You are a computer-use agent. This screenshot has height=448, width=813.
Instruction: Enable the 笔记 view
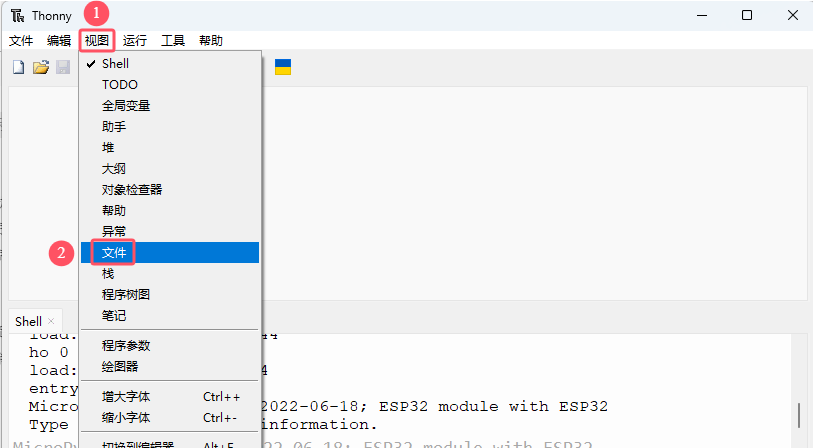[x=170, y=316]
